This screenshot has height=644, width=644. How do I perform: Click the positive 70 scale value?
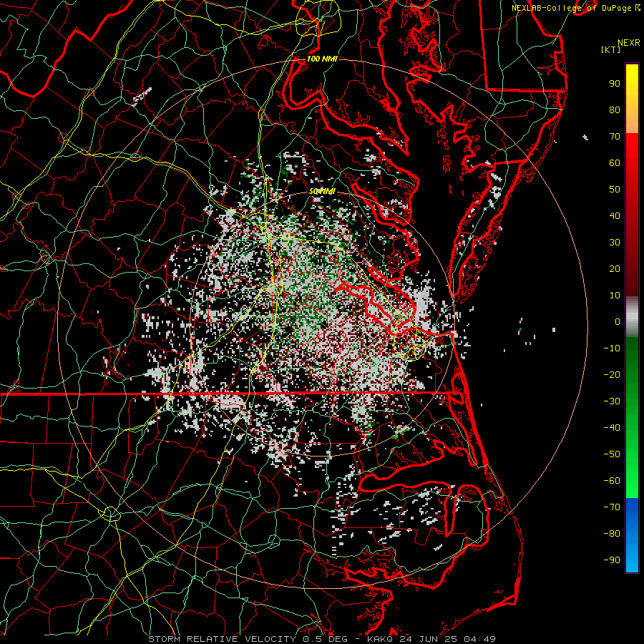[x=615, y=137]
